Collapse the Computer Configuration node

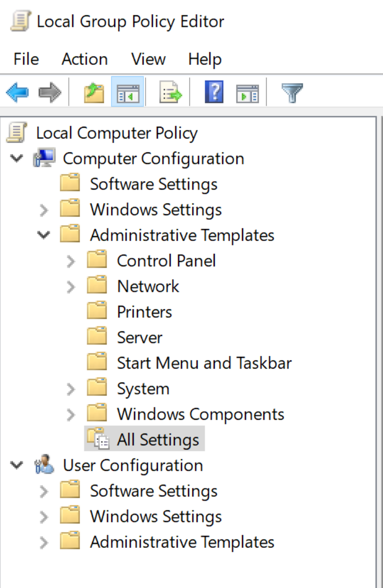click(x=17, y=159)
